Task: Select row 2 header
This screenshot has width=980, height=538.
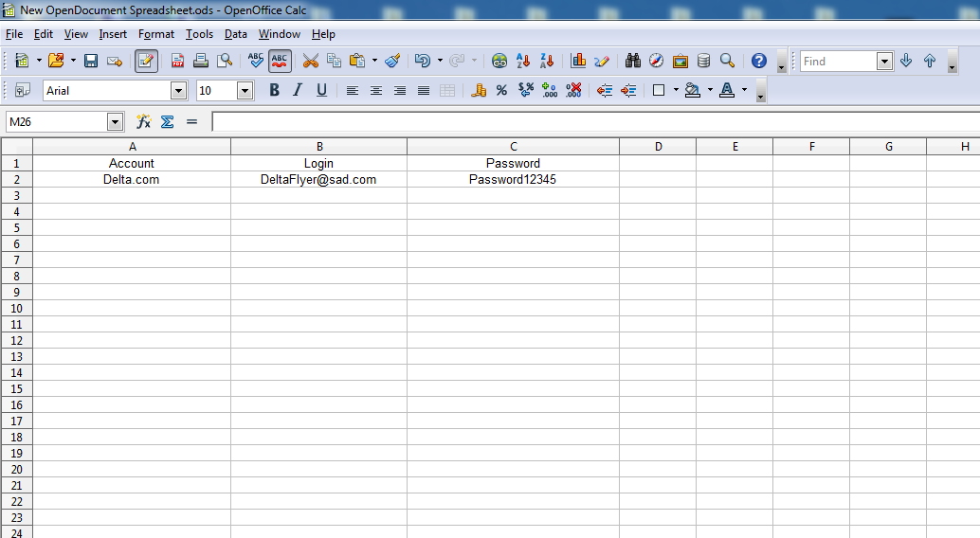Action: coord(16,180)
